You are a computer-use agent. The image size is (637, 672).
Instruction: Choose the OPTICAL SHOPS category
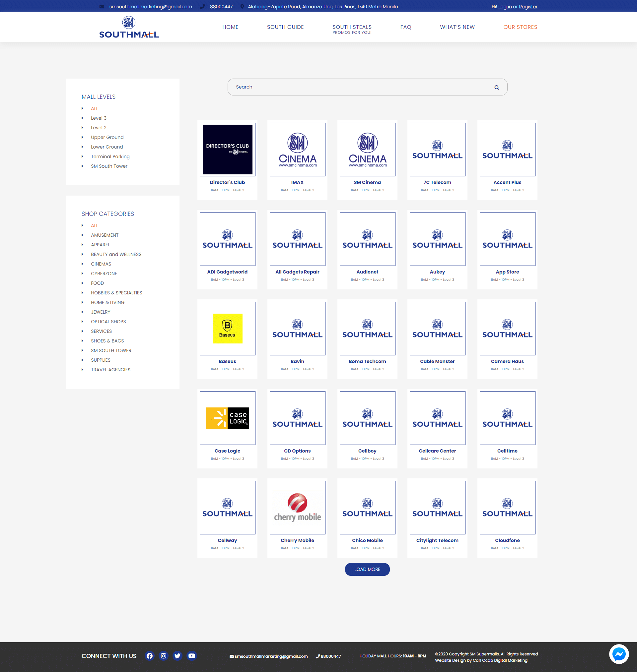pyautogui.click(x=108, y=322)
